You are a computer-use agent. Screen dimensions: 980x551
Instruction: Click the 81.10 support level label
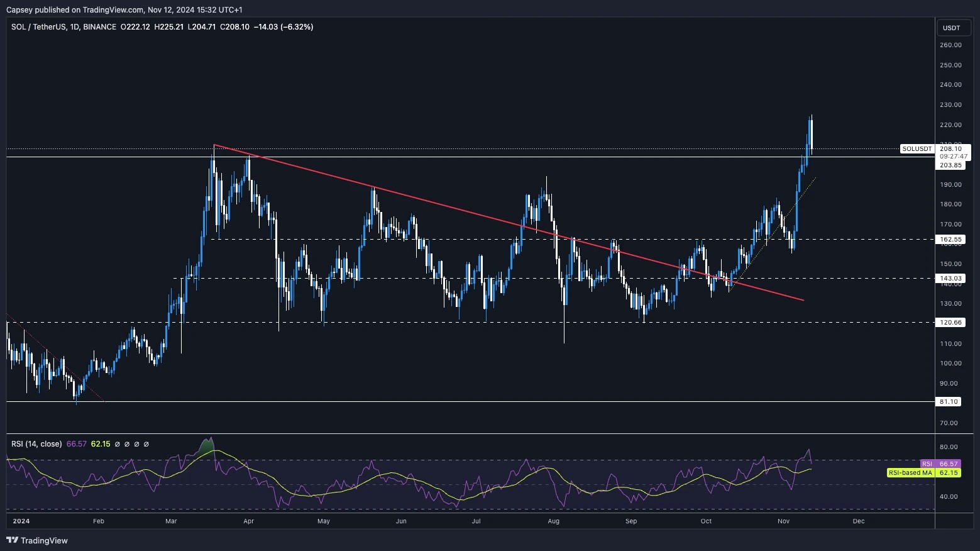(x=949, y=401)
